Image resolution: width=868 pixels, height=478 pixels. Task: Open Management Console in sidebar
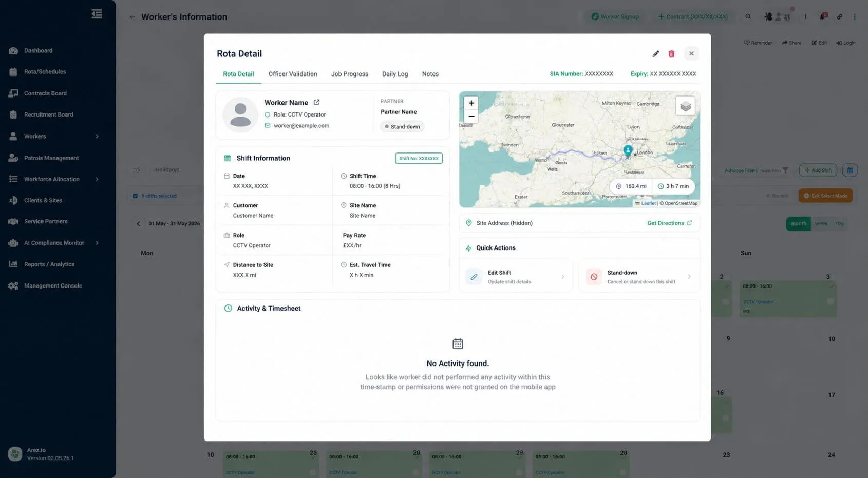click(53, 286)
